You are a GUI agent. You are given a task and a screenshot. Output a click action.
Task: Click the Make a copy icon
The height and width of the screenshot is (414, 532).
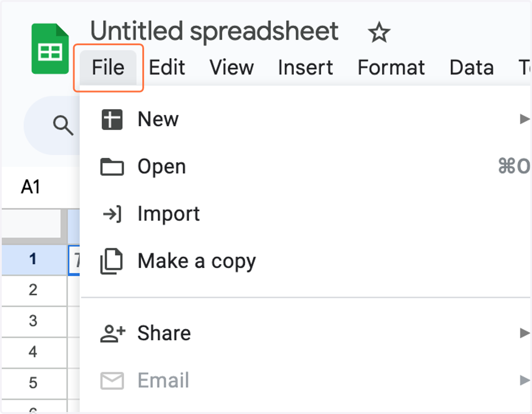[111, 262]
